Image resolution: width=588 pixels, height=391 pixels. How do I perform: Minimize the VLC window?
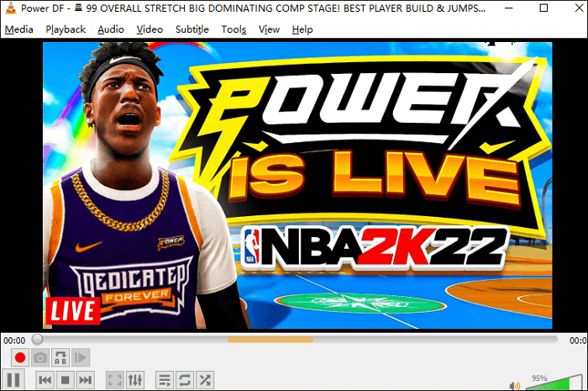point(509,8)
